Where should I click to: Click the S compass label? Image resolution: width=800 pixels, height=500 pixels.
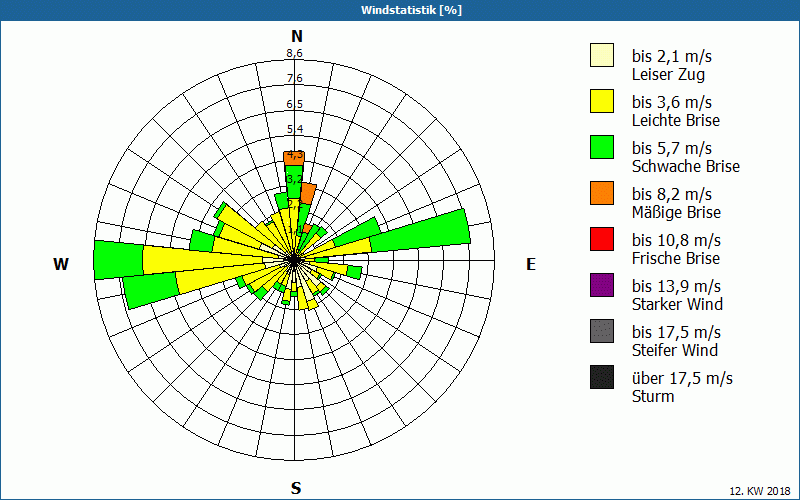296,488
